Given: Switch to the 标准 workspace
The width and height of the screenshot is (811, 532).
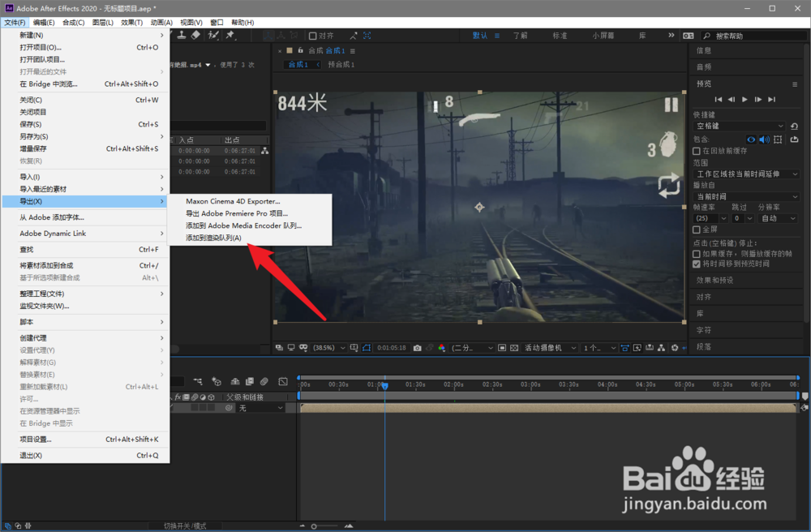Looking at the screenshot, I should click(x=560, y=36).
